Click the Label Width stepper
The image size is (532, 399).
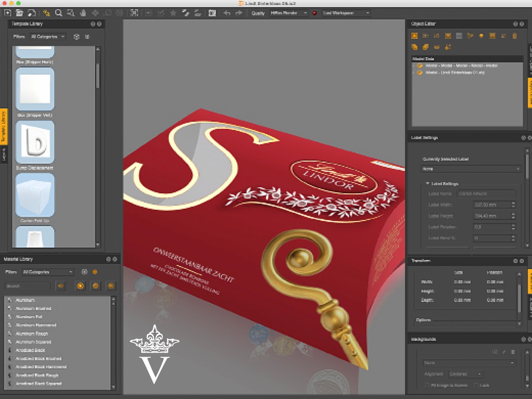click(513, 205)
